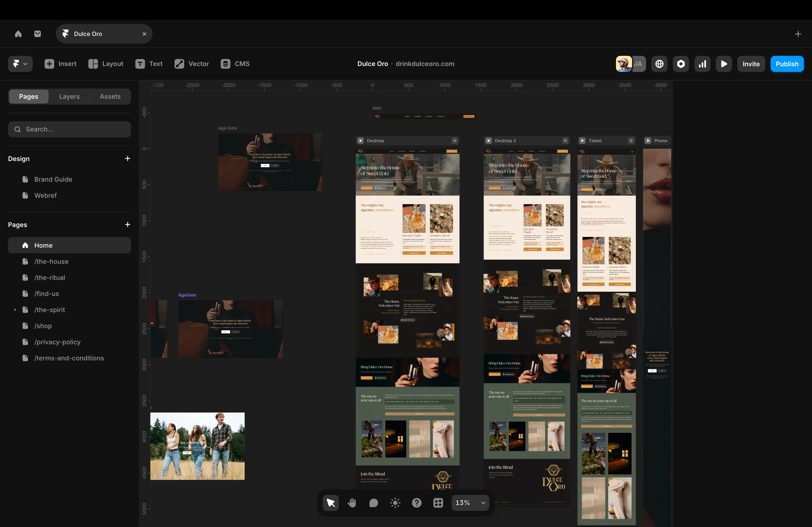
Task: Open the help question-mark icon
Action: click(416, 503)
